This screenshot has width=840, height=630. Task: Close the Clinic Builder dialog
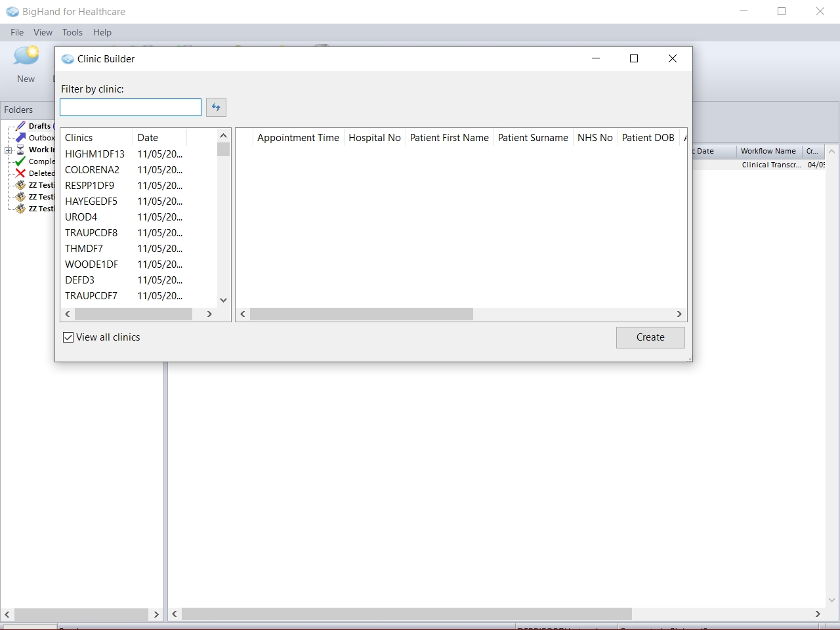coord(673,58)
